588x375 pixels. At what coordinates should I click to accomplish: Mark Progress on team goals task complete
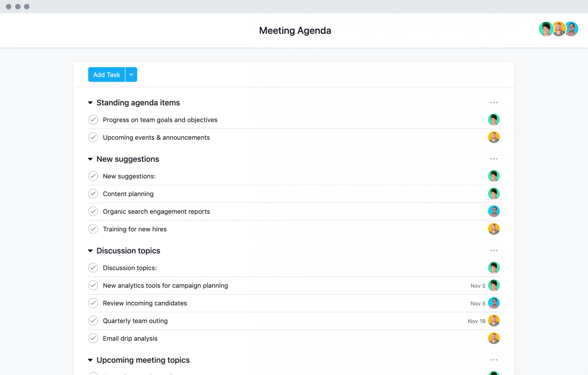(93, 120)
